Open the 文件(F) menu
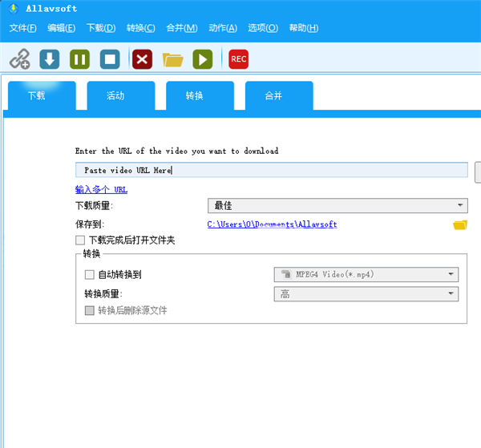Viewport: 481px width, 448px height. pos(23,28)
